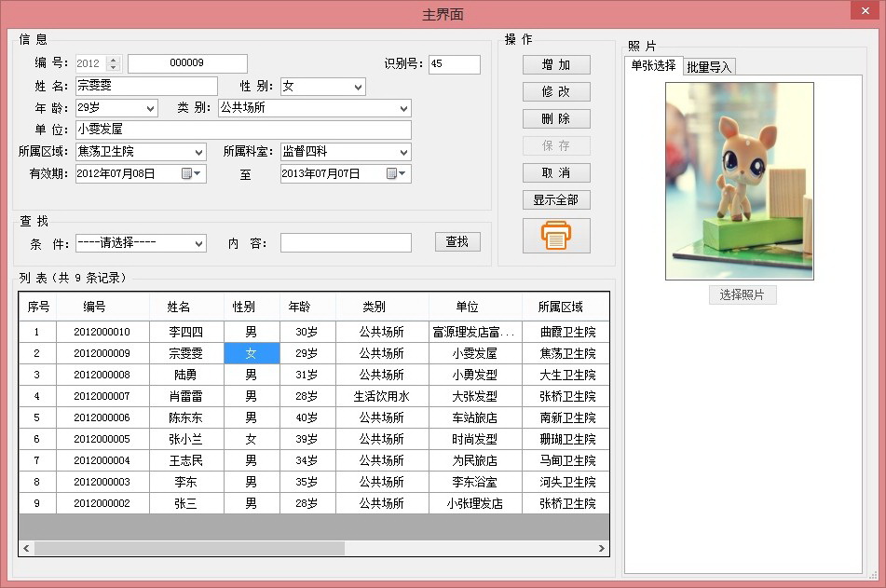
Task: Expand the 类别 dropdown showing 公共场所
Action: click(403, 108)
